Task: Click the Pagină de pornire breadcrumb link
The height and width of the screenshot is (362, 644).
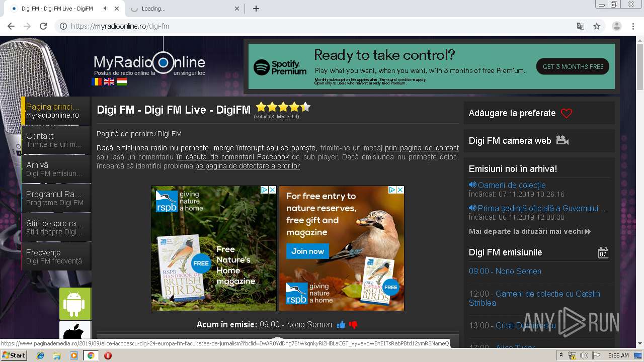Action: pos(125,134)
